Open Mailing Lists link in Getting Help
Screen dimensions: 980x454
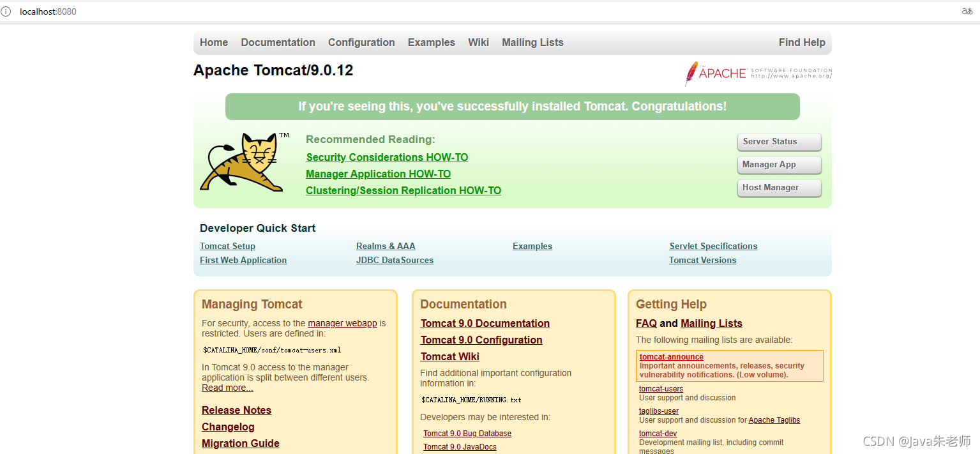click(711, 323)
